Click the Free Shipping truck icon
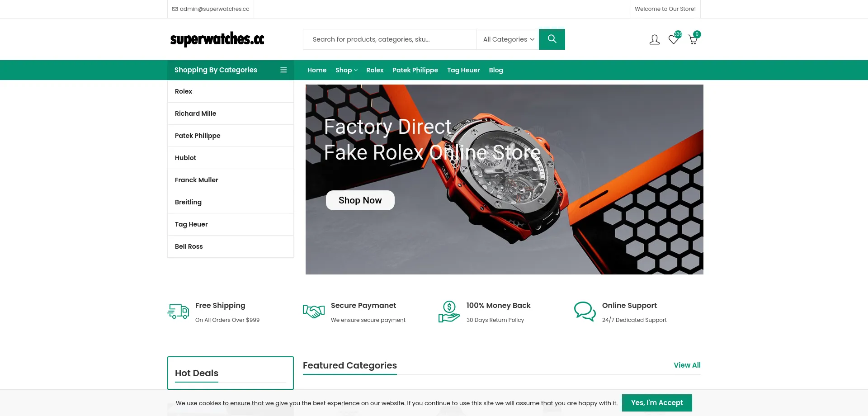Screen dimensions: 868x416 tap(178, 312)
